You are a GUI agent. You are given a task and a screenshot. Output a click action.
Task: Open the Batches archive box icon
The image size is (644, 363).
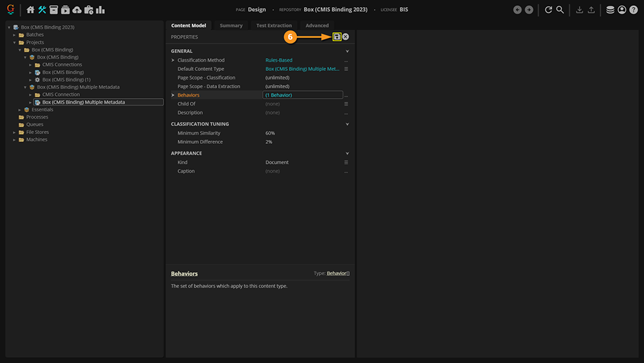pos(54,10)
